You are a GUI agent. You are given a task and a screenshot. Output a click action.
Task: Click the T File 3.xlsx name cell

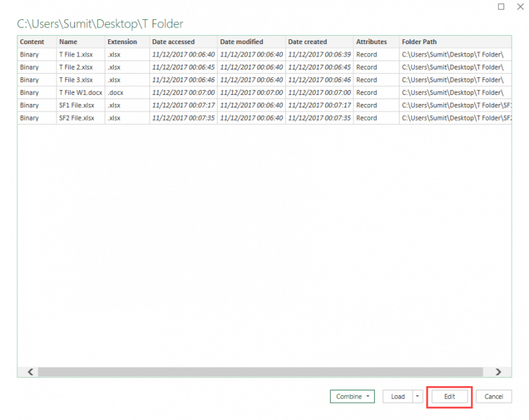[81, 80]
